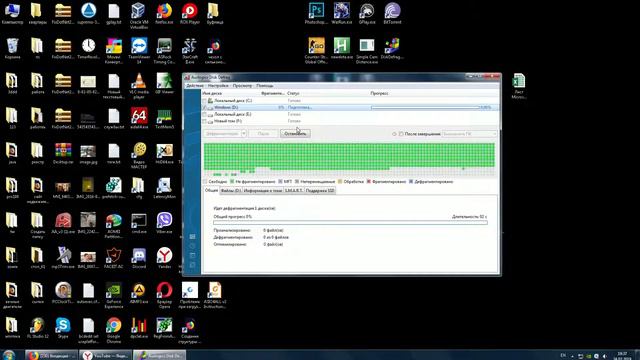Open the cmd.exe desktop shortcut

tap(139, 223)
